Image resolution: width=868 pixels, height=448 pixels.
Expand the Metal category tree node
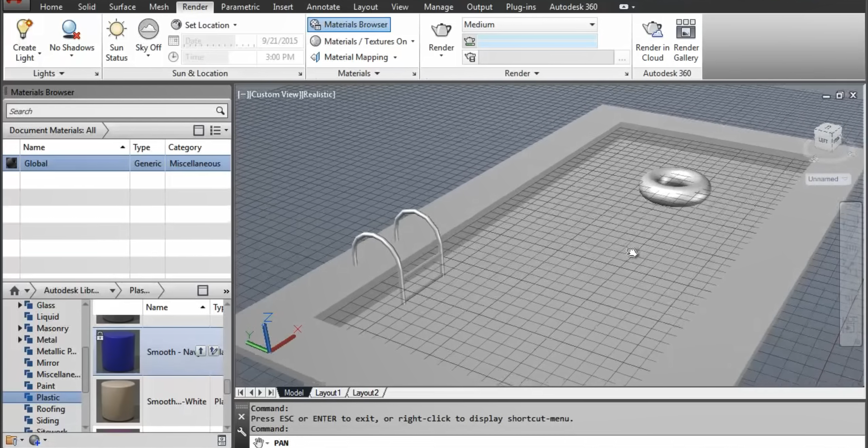pos(20,340)
